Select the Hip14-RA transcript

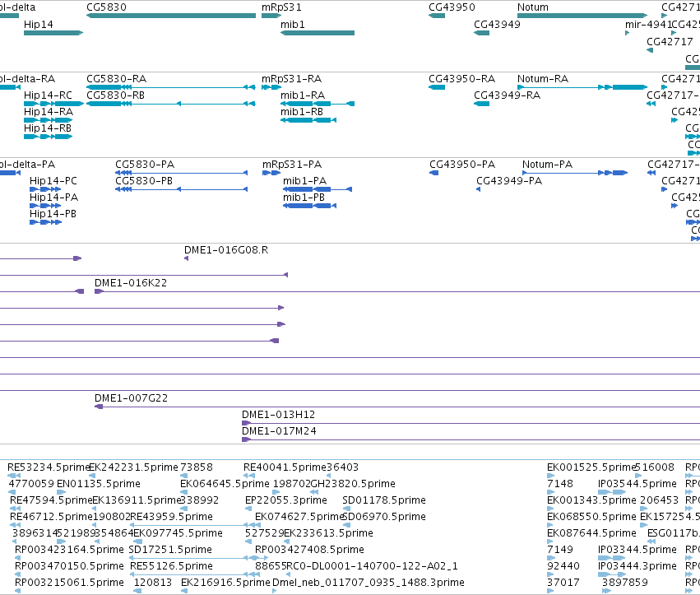click(x=49, y=120)
